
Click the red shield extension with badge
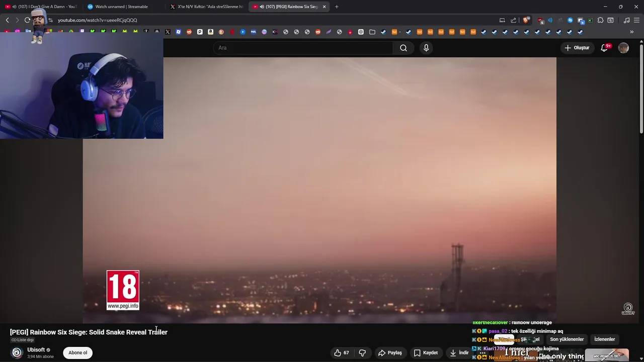pos(540,20)
